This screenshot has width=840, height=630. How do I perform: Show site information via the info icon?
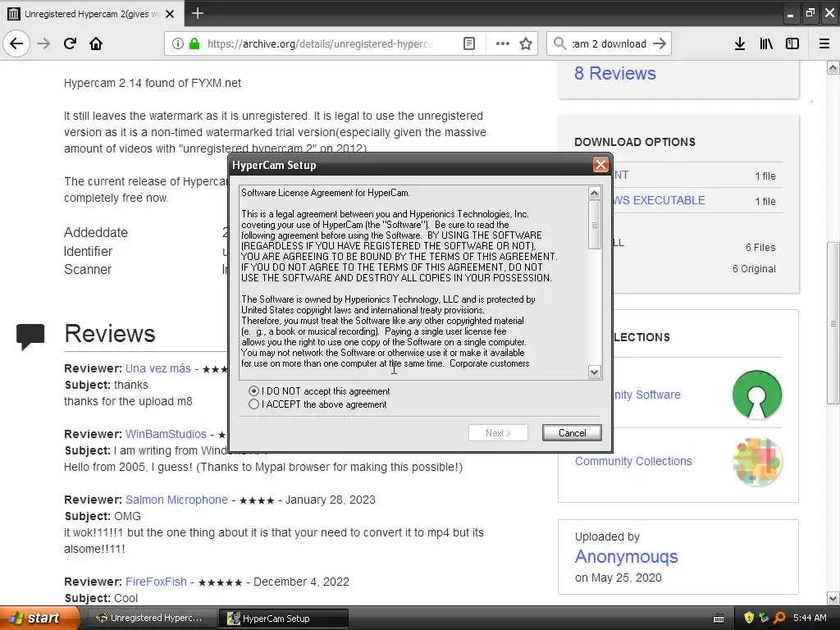click(177, 43)
